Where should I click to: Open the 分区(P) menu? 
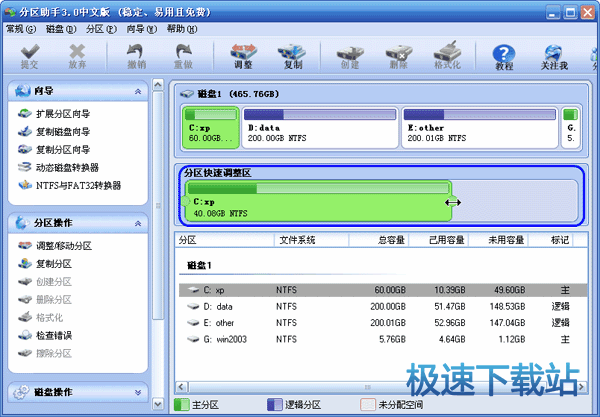(x=101, y=29)
